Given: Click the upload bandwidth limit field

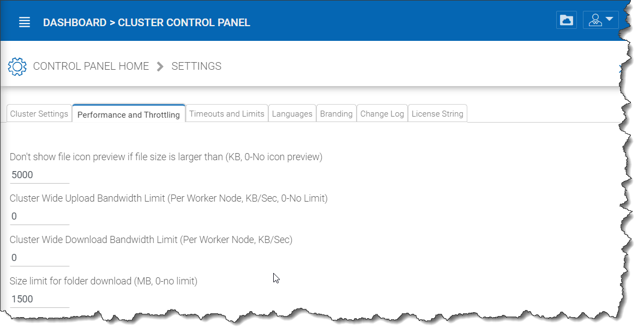Looking at the screenshot, I should (39, 216).
